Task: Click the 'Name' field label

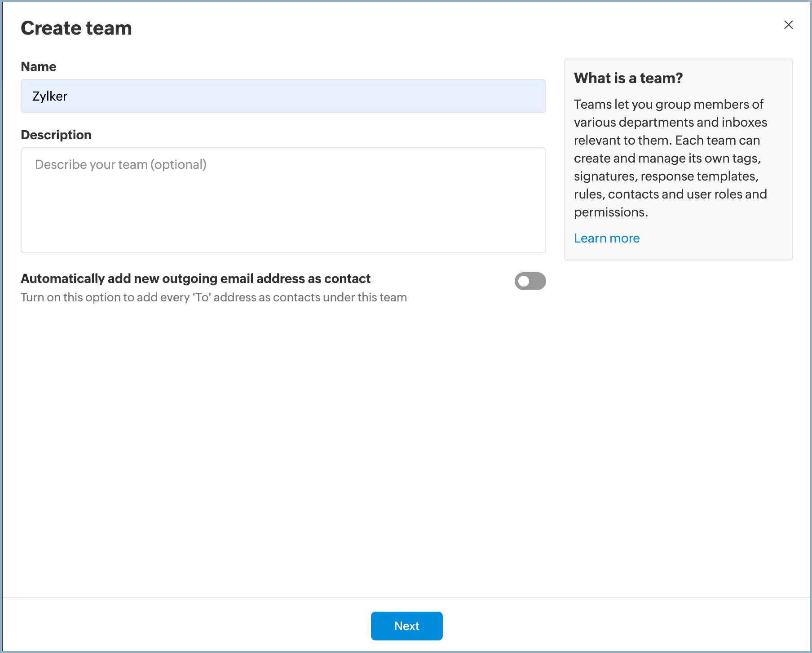Action: coord(39,66)
